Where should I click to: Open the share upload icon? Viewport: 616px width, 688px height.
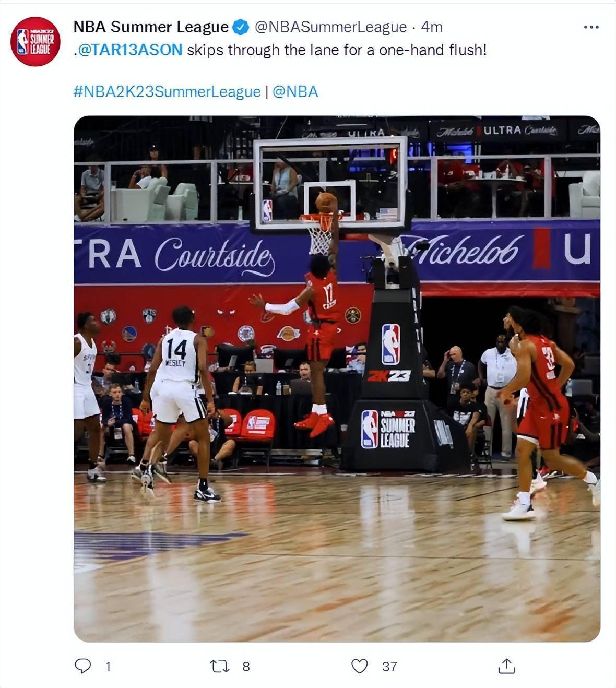tap(506, 666)
